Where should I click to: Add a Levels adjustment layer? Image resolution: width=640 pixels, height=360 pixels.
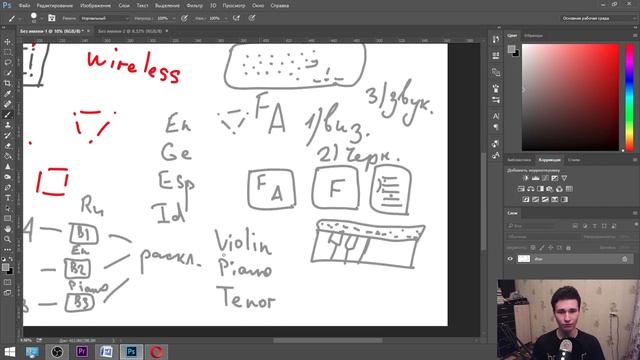coord(535,178)
